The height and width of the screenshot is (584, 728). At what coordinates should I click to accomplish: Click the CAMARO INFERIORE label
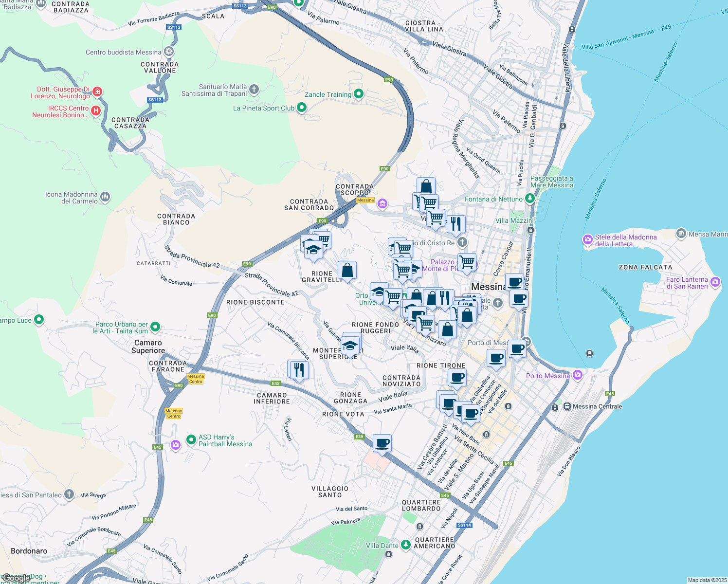tap(272, 398)
